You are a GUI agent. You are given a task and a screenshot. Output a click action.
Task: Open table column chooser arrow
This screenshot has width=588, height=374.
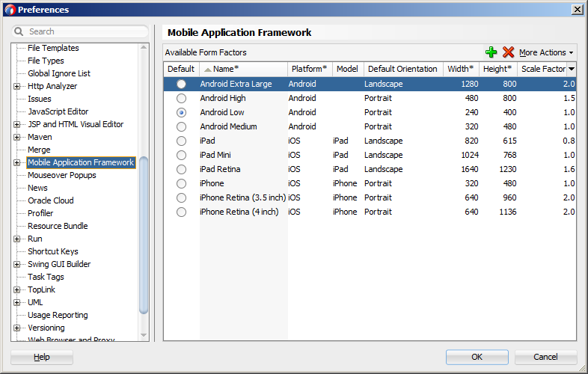(572, 69)
